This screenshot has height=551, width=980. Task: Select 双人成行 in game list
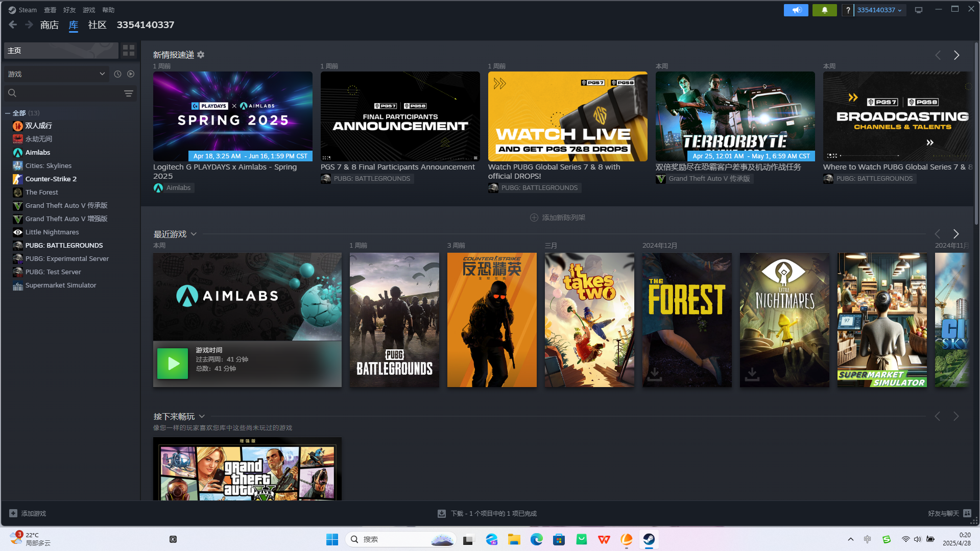tap(39, 126)
